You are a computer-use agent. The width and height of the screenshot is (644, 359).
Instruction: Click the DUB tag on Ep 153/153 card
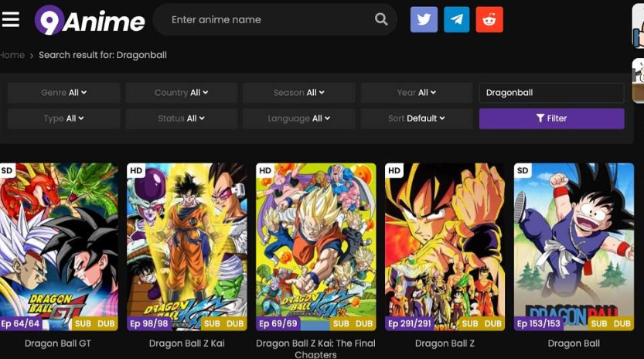622,324
